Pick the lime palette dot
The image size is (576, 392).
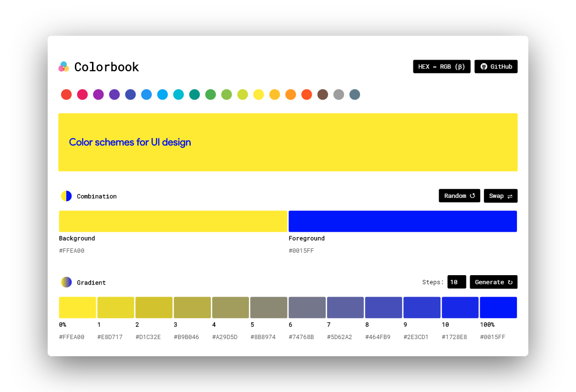point(243,94)
